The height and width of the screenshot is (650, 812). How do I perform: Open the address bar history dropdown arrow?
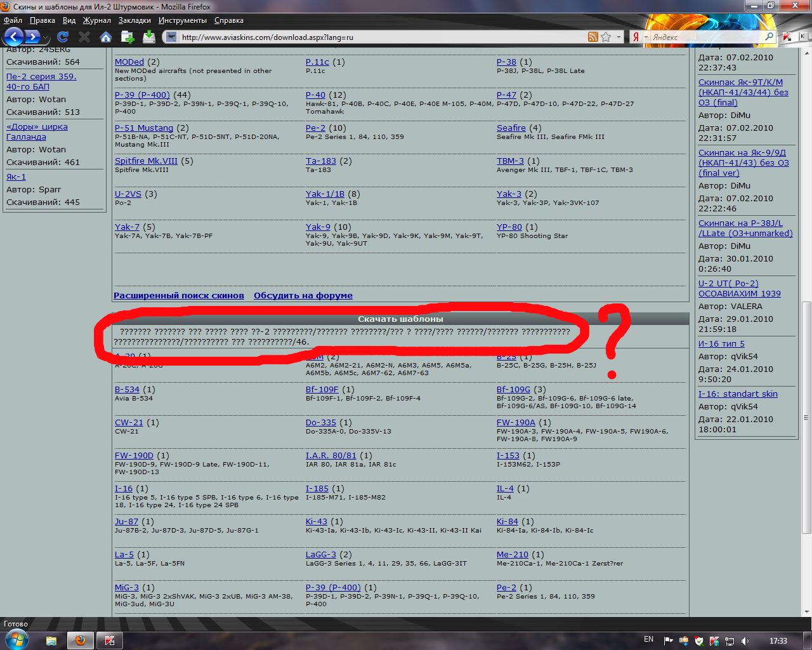click(x=619, y=37)
